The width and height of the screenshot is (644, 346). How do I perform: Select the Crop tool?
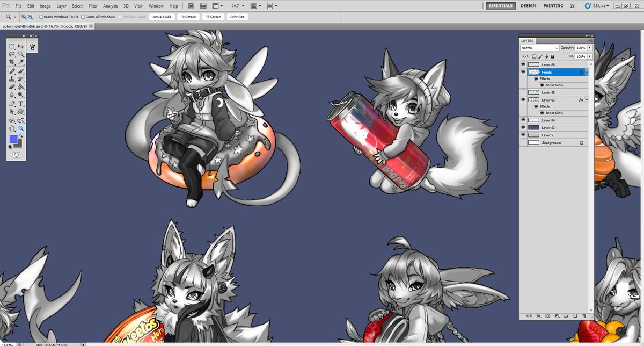click(12, 60)
